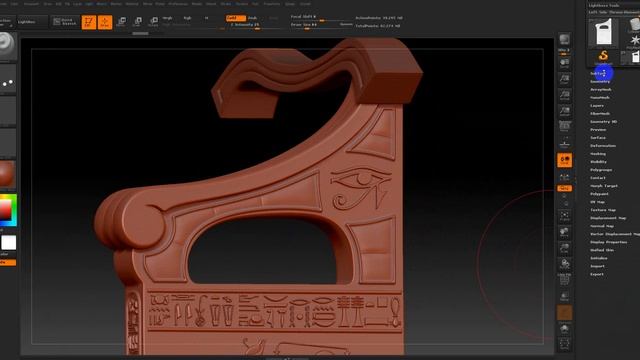
Task: Toggle L.Sym local symmetry
Action: pos(564,177)
